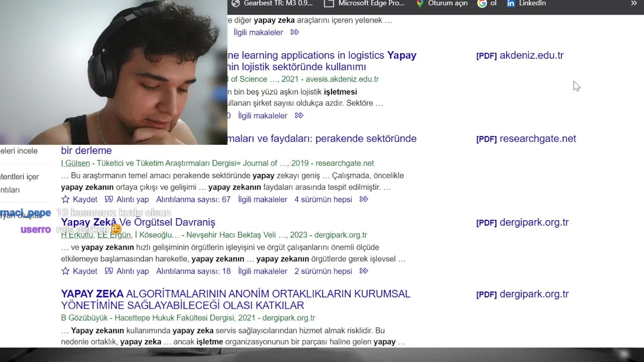Click the streamer webcam overlay

tap(114, 72)
